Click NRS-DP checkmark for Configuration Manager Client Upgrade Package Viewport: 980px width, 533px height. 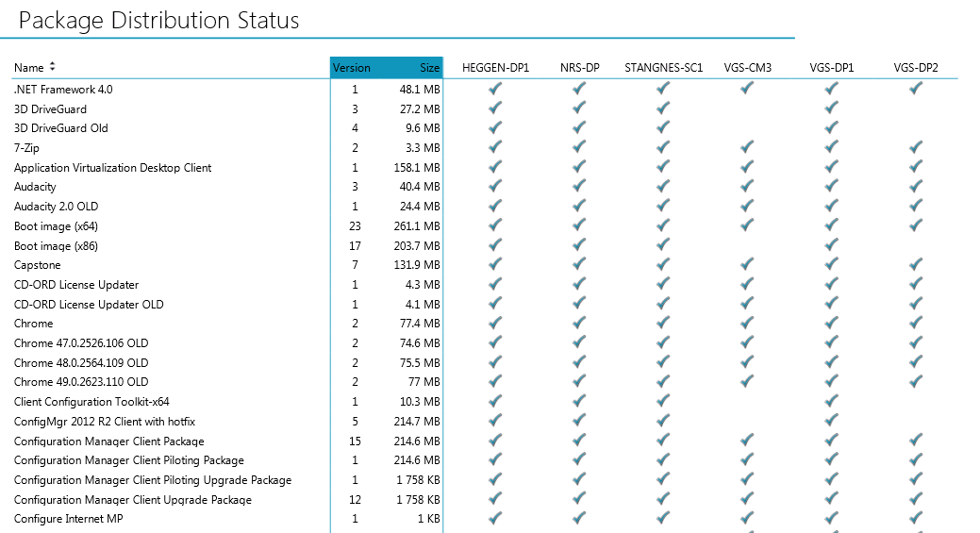pyautogui.click(x=579, y=499)
